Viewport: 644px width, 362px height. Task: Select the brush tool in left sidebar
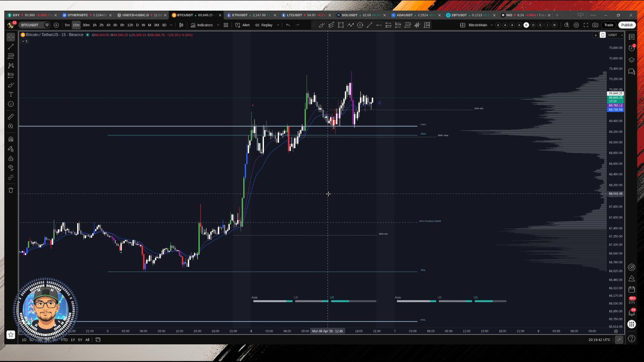click(x=11, y=85)
